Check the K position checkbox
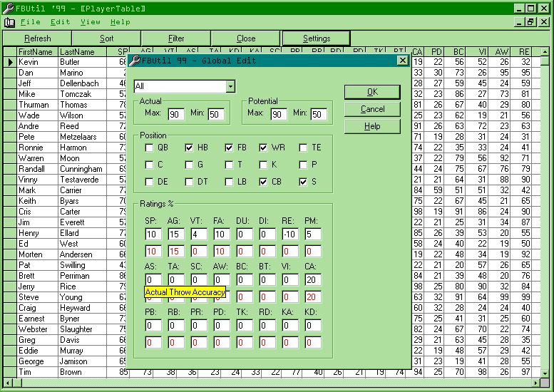This screenshot has height=392, width=554. [263, 165]
